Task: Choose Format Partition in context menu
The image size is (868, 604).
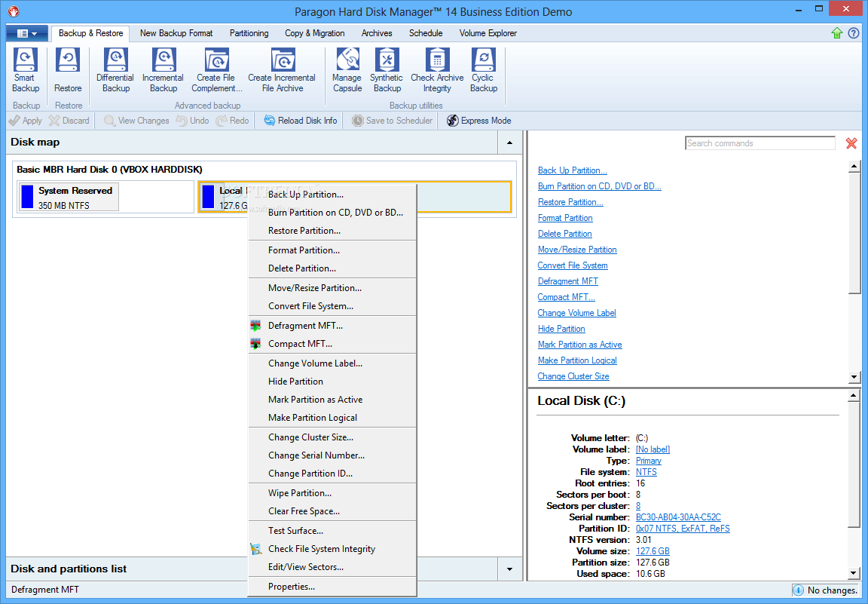Action: 332,250
